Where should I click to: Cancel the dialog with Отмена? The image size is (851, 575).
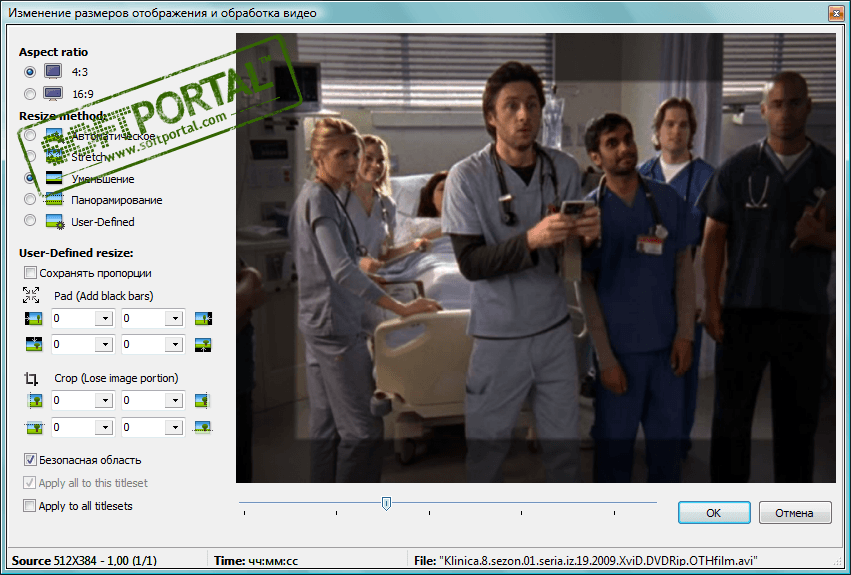click(795, 513)
